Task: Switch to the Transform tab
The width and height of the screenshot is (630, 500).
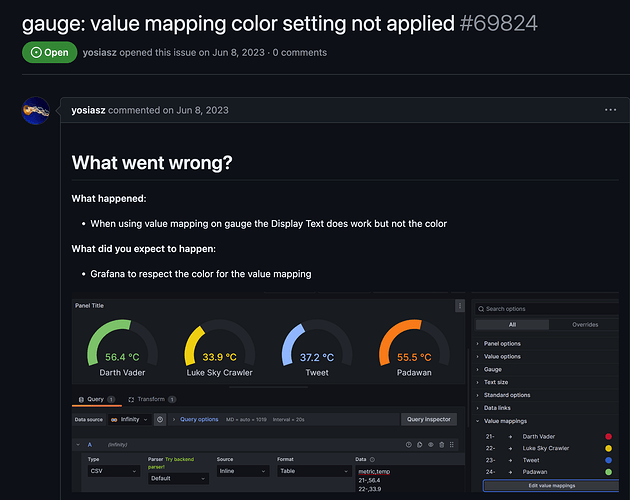Action: 151,399
